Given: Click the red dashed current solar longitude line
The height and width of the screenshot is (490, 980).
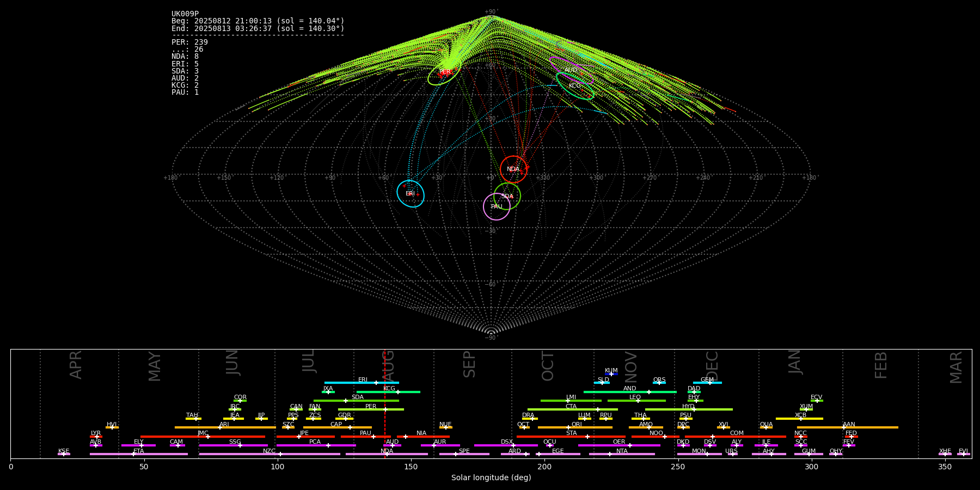Looking at the screenshot, I should tap(385, 403).
